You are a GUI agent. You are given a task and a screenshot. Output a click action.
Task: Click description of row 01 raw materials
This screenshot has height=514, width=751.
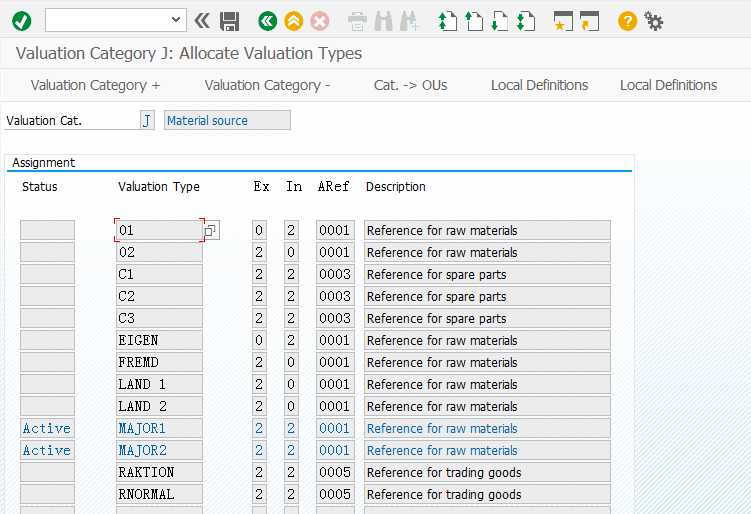[487, 230]
